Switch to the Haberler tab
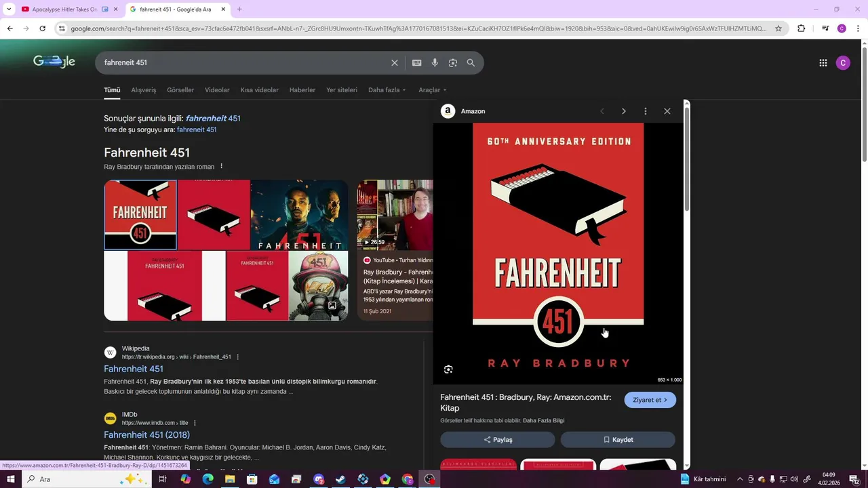 (x=302, y=90)
